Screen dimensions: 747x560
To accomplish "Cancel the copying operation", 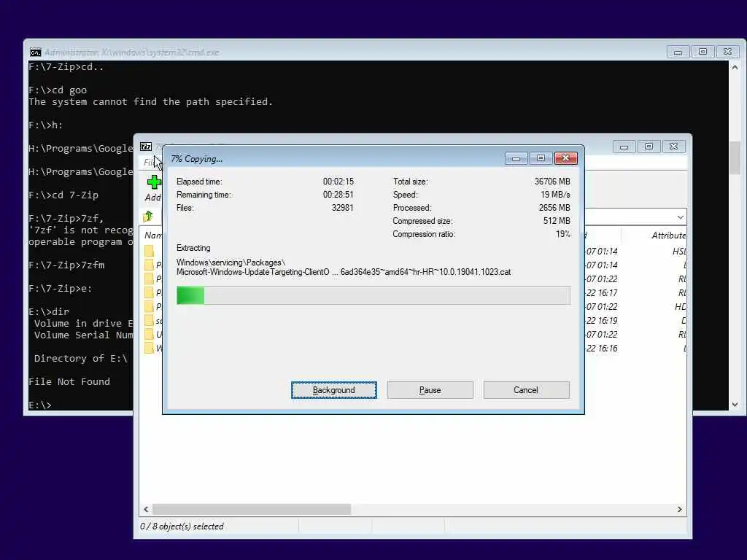I will coord(526,390).
